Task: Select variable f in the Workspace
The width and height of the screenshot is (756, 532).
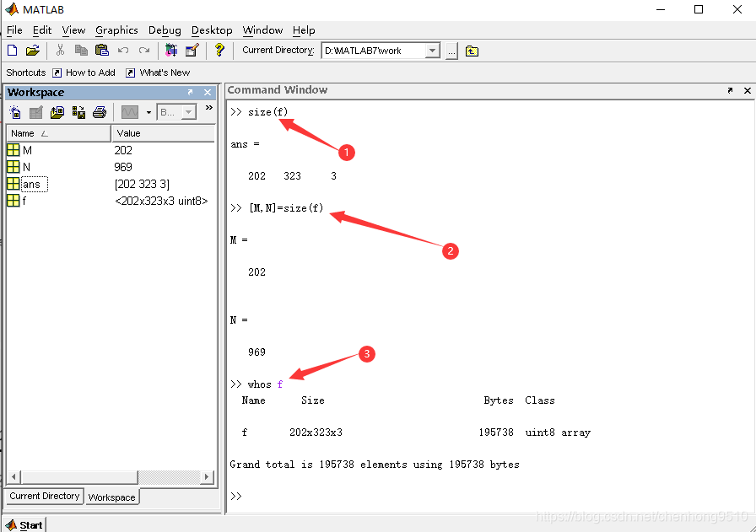Action: point(24,201)
